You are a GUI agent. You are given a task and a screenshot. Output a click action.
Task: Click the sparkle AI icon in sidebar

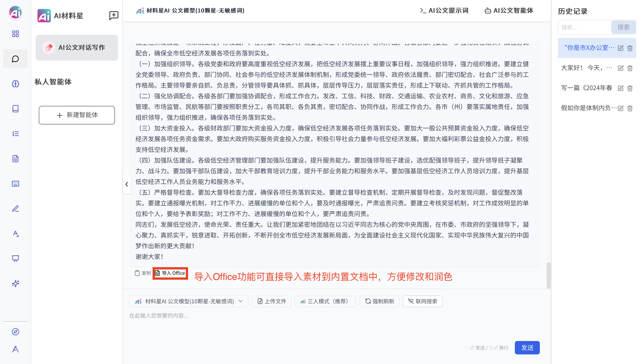click(x=15, y=283)
